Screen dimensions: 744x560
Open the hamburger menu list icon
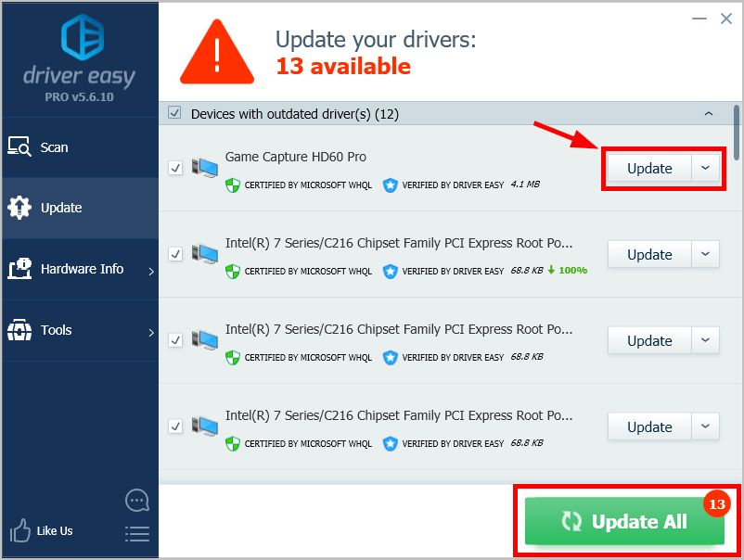(x=137, y=534)
